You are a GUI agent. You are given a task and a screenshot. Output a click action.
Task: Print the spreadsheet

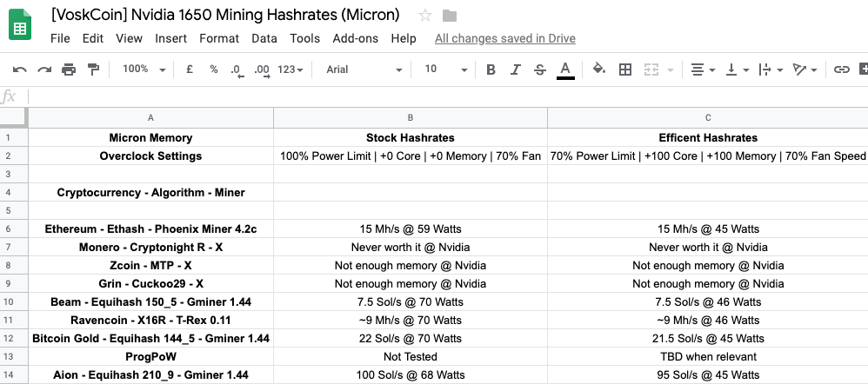click(x=69, y=70)
